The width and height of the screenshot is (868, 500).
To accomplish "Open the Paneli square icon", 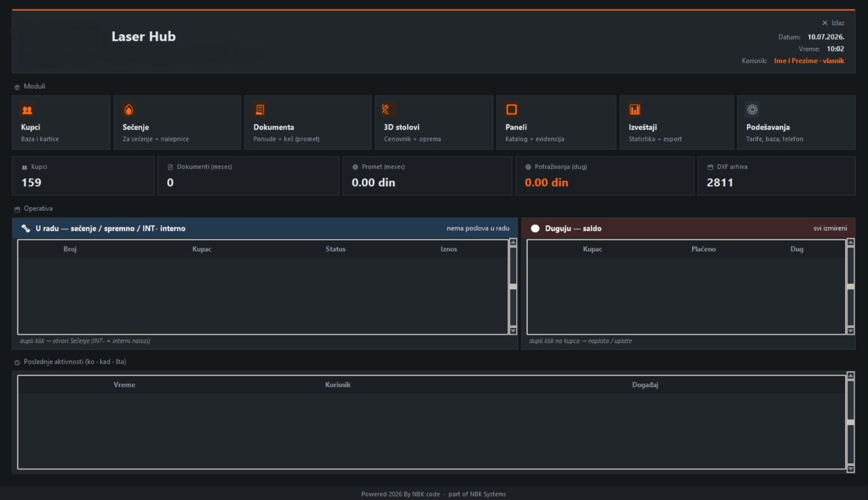I will click(x=512, y=110).
